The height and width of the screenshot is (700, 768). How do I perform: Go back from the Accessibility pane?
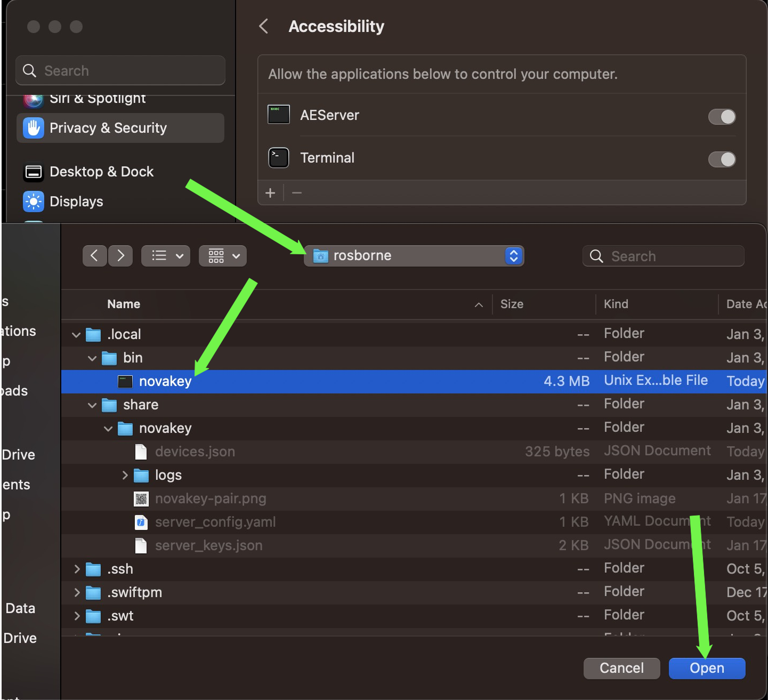click(x=263, y=26)
